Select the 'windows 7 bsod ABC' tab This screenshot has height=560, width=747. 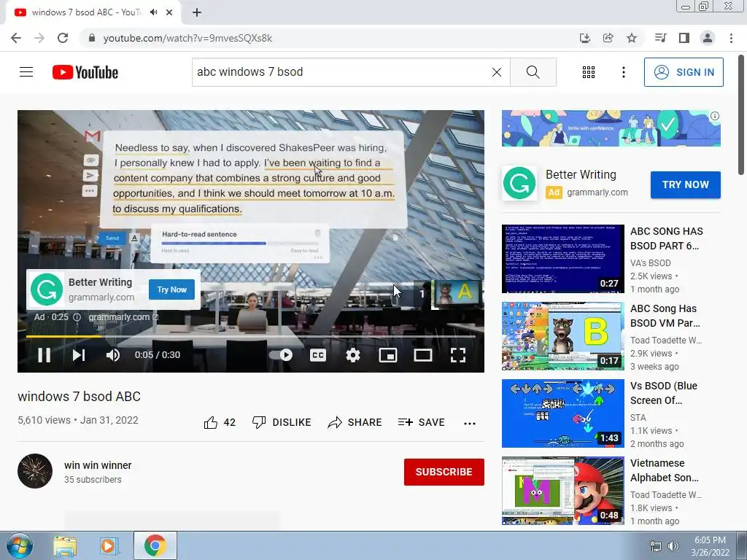coord(93,12)
